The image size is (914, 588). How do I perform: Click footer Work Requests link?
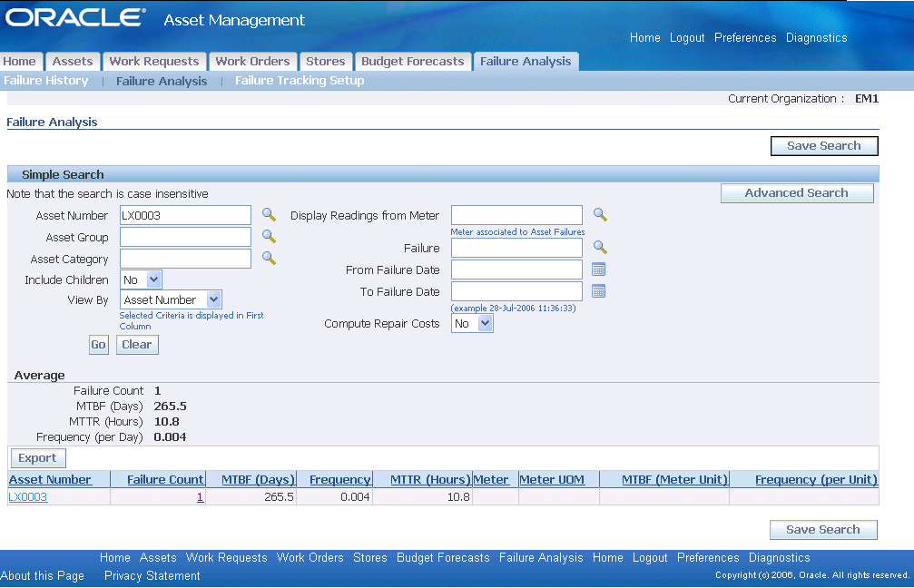point(226,558)
